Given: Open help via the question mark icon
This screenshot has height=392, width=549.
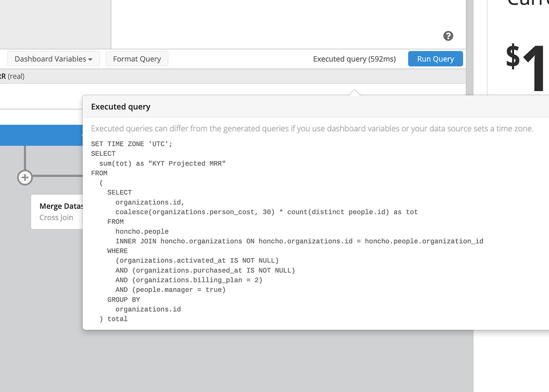Looking at the screenshot, I should pos(448,36).
